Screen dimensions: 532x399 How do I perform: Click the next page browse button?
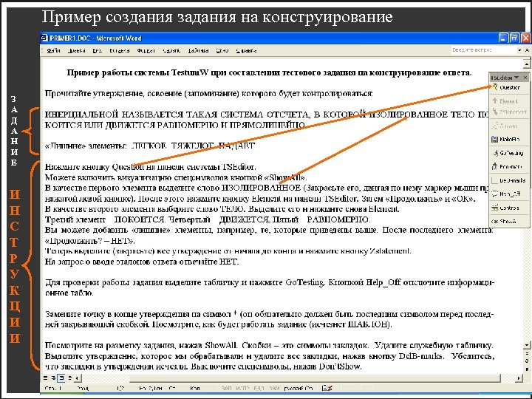point(527,369)
